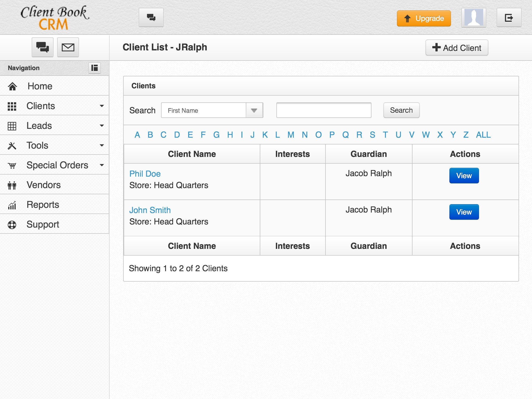532x399 pixels.
Task: Filter clients by letter A
Action: [x=137, y=135]
